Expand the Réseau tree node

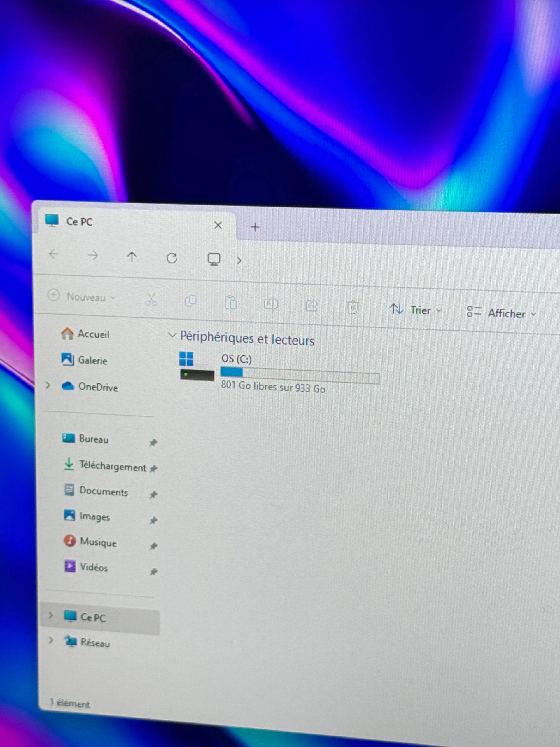(51, 640)
